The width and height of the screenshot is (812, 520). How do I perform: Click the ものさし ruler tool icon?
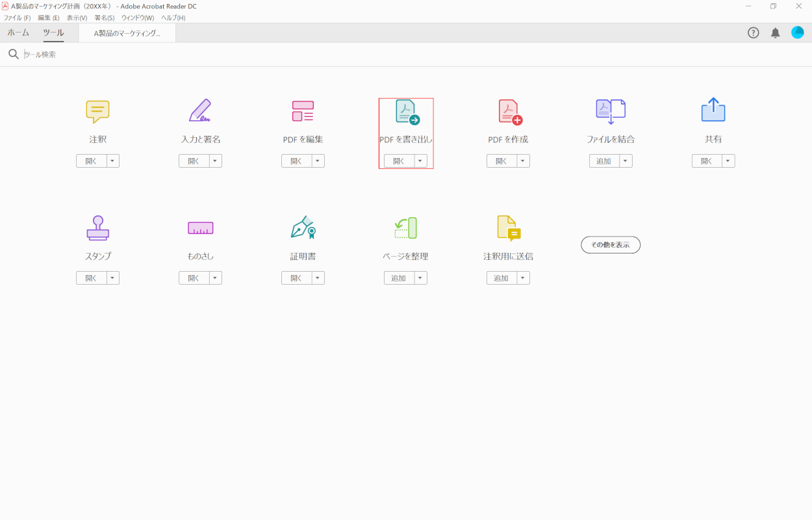[x=200, y=228]
